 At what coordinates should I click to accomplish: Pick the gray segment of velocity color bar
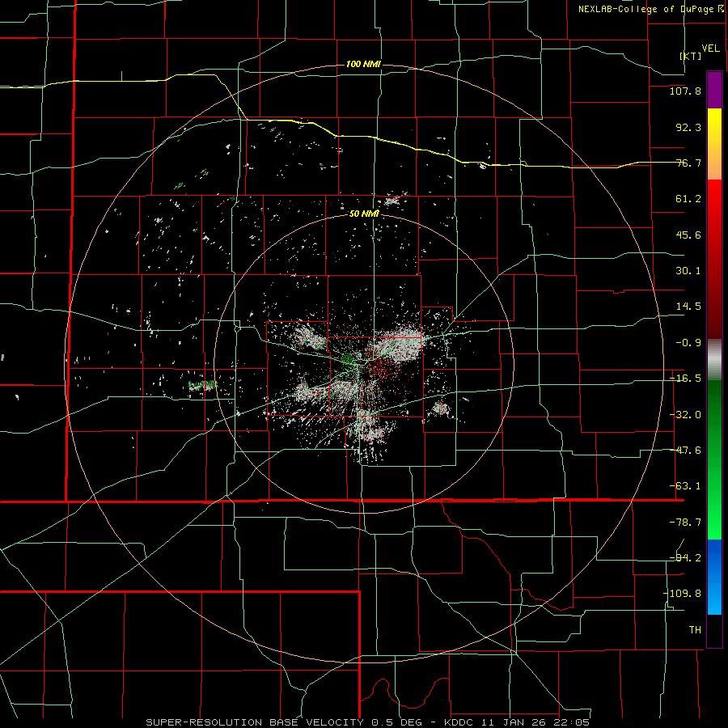point(714,359)
